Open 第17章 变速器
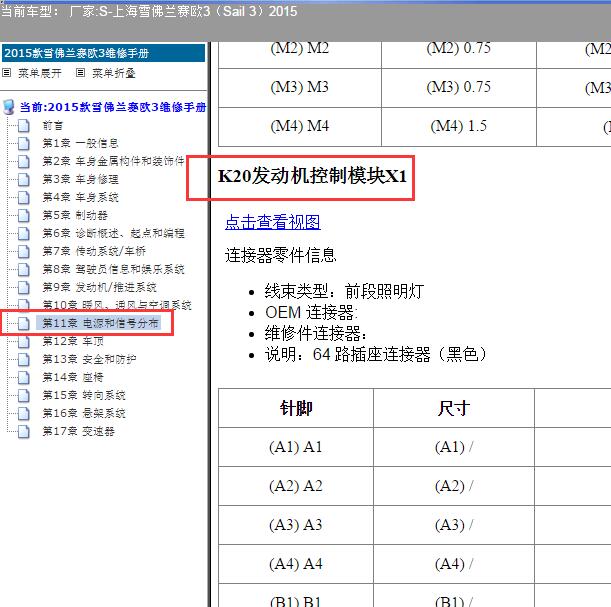 click(78, 432)
